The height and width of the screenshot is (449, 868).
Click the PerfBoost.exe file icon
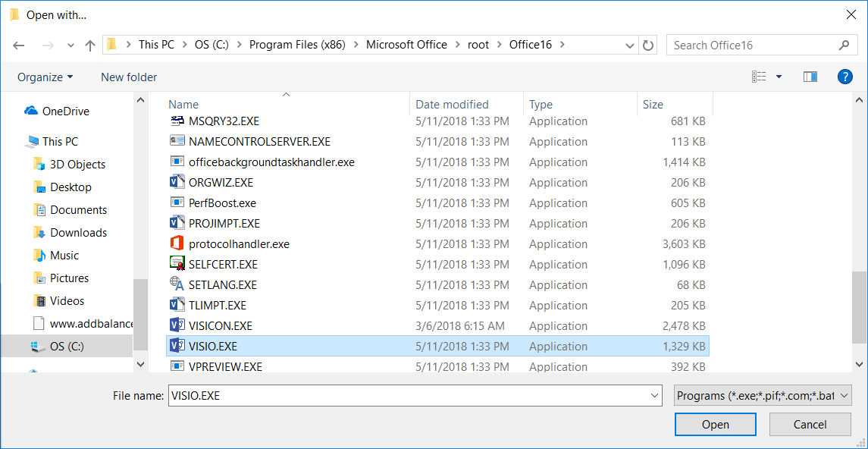(x=177, y=203)
